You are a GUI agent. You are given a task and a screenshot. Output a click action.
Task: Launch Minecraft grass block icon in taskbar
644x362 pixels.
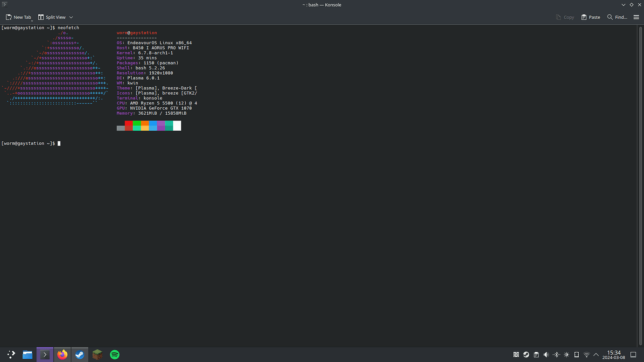97,355
